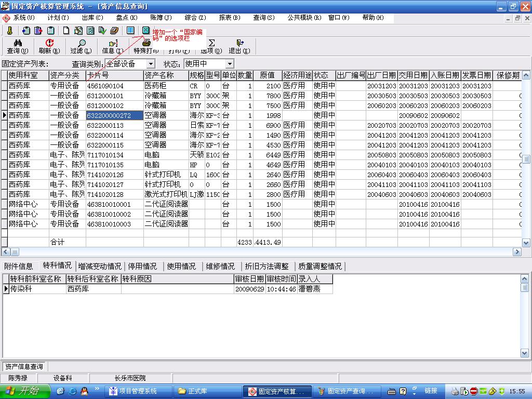
Task: Open the 盘点(K) menu
Action: tap(127, 18)
